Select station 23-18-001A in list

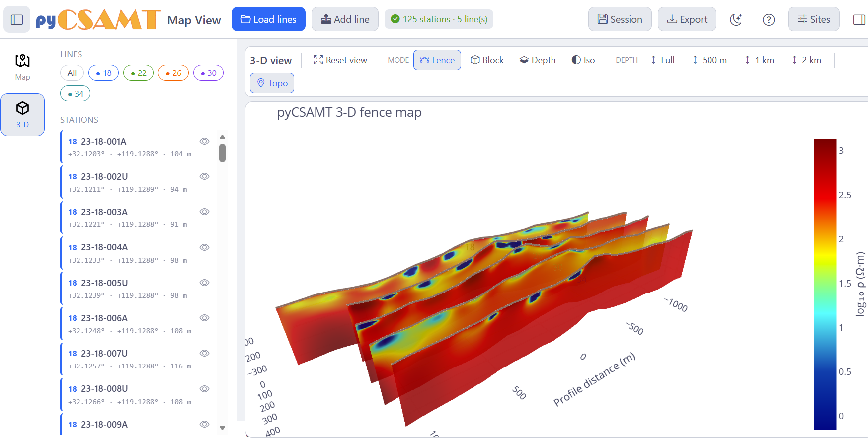(138, 147)
